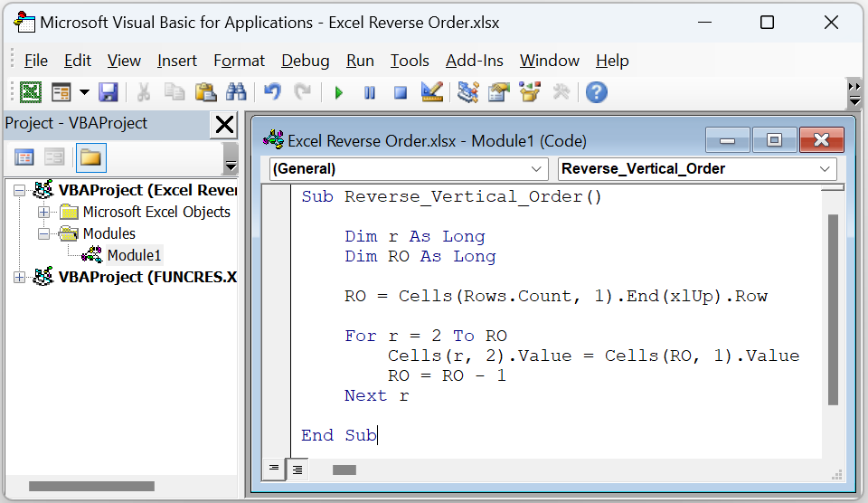Open the Add-Ins menu

click(475, 61)
